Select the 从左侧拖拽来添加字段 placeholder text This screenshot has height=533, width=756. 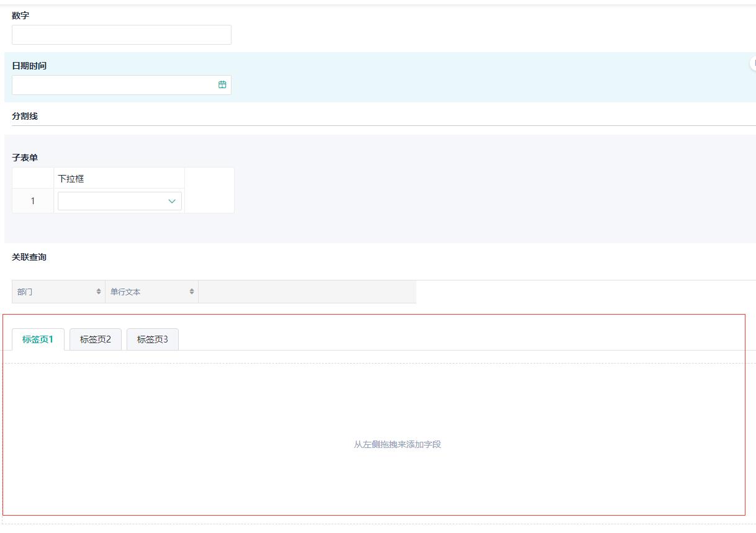[x=397, y=444]
